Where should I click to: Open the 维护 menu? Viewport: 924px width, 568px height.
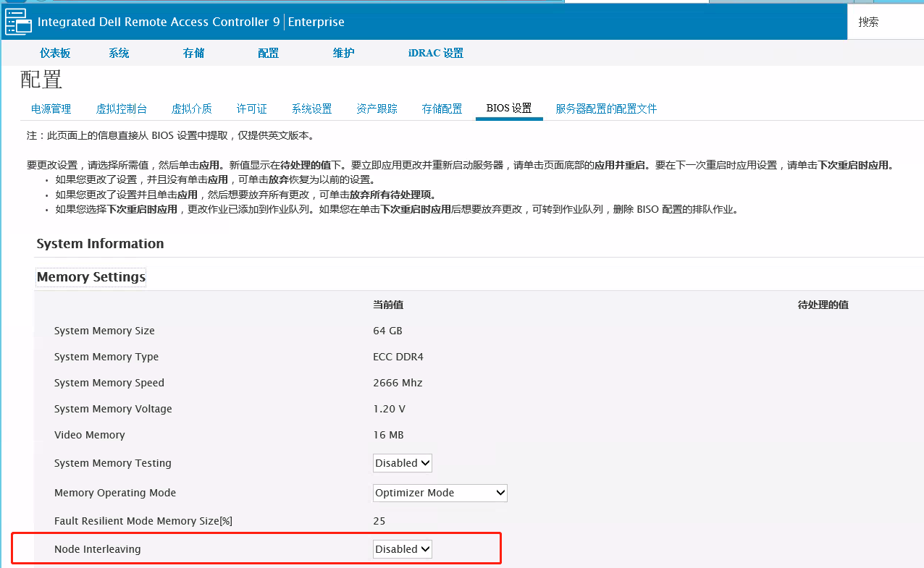[343, 52]
